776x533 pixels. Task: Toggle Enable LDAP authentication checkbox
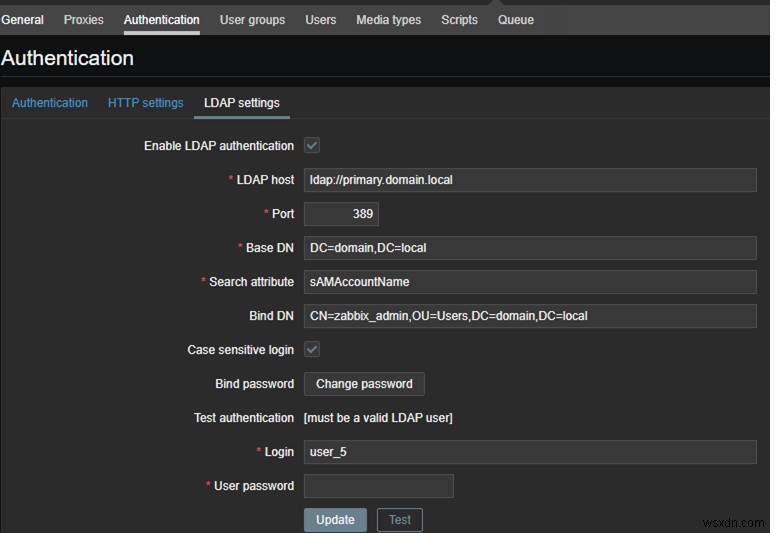click(312, 145)
